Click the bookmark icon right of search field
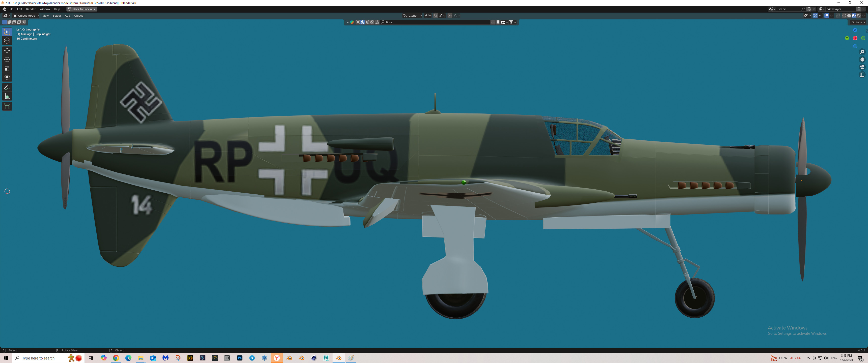This screenshot has height=363, width=868. [x=498, y=22]
